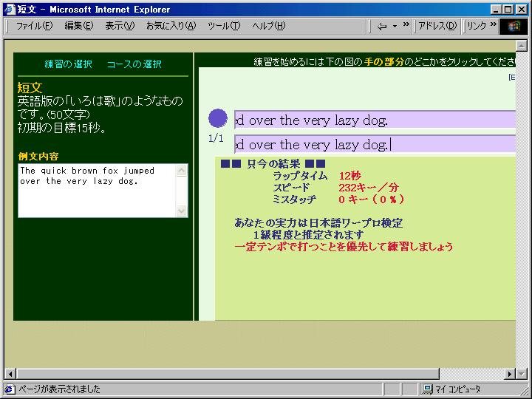Open the 編集(E) menu
Screen dimensions: 532x399
coord(78,26)
